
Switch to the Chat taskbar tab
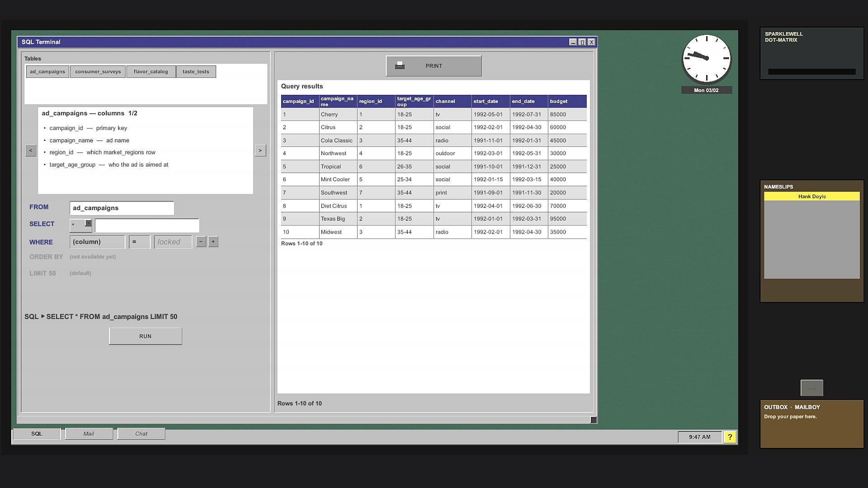click(141, 434)
